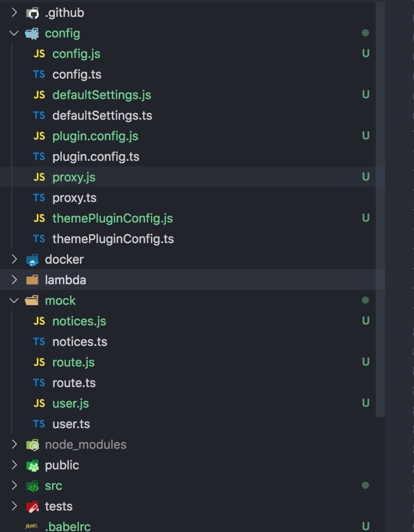
Task: Open themePluginConfig.js file
Action: [112, 219]
